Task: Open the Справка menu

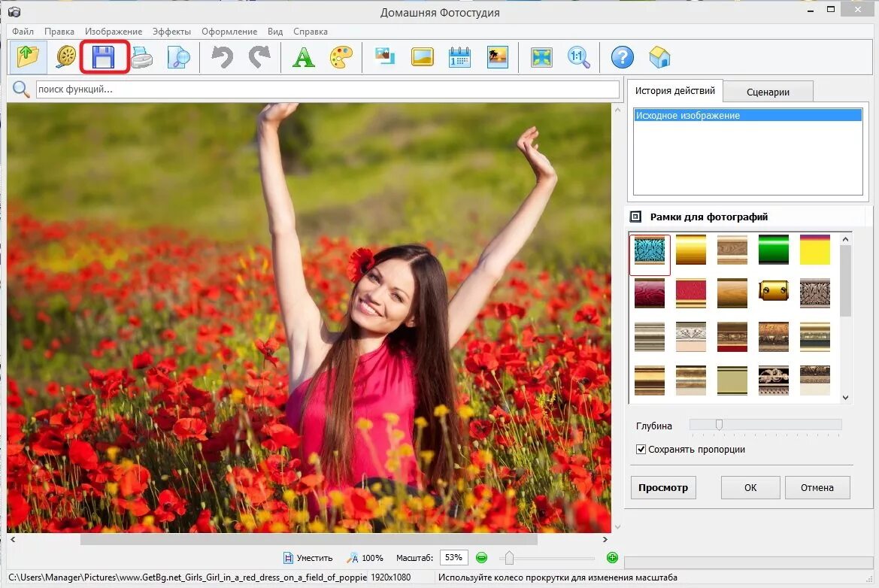Action: (x=310, y=32)
